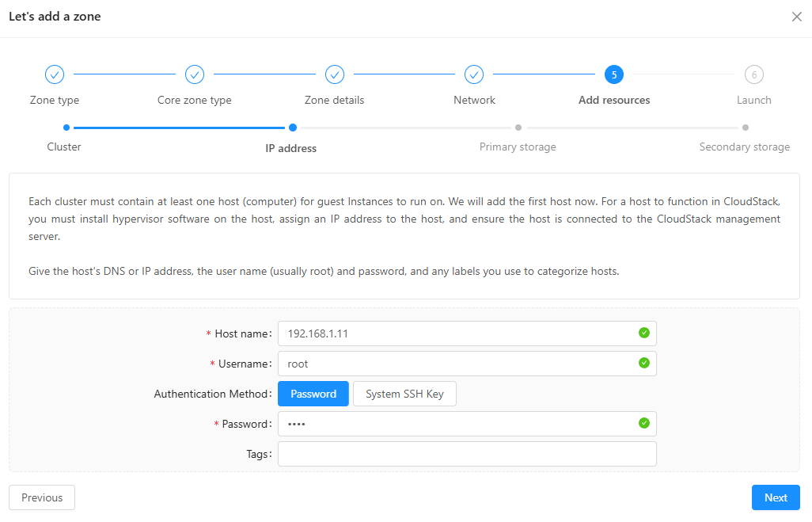812x522 pixels.
Task: Open the Primary storage sub-step
Action: coord(518,128)
